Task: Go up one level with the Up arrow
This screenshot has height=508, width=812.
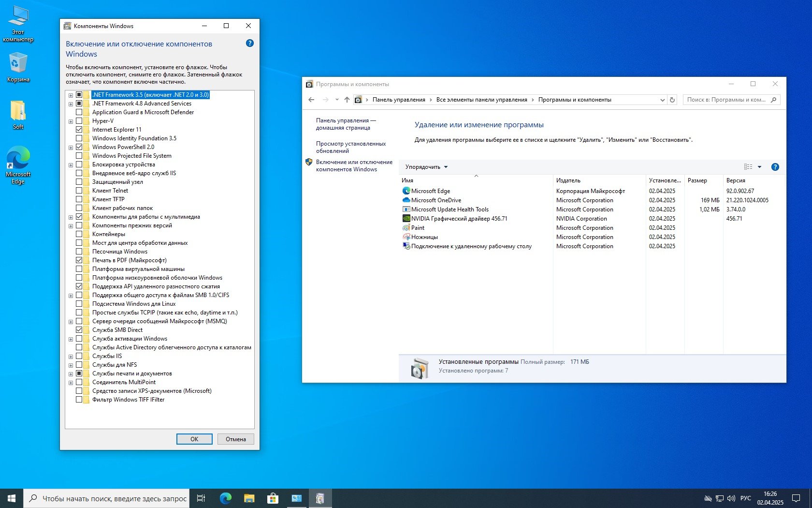Action: (x=347, y=100)
